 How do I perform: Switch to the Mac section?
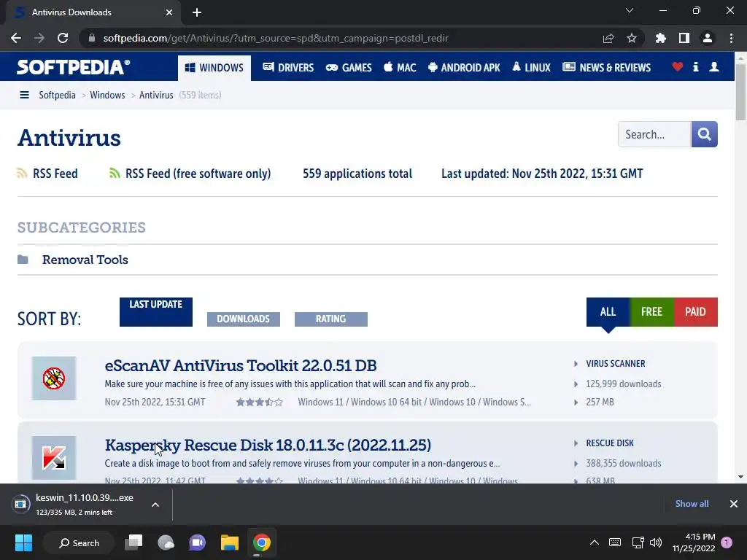coord(400,68)
